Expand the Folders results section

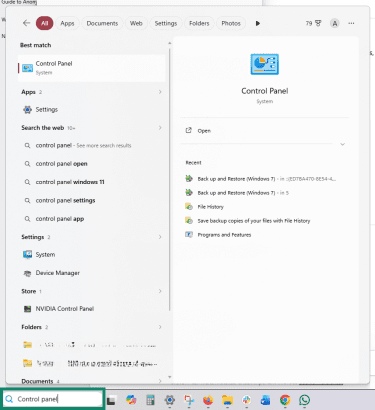(160, 327)
